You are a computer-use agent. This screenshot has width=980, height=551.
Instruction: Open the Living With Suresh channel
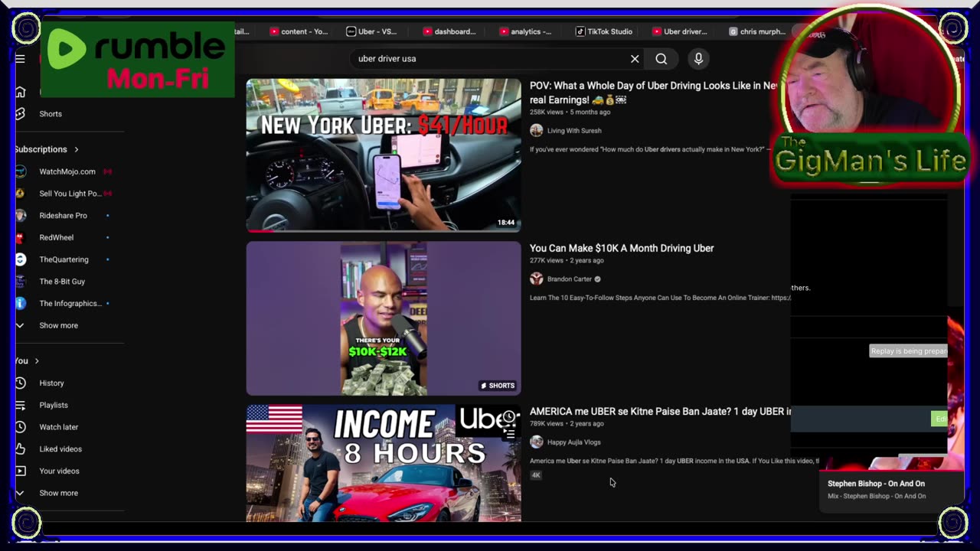pos(574,131)
